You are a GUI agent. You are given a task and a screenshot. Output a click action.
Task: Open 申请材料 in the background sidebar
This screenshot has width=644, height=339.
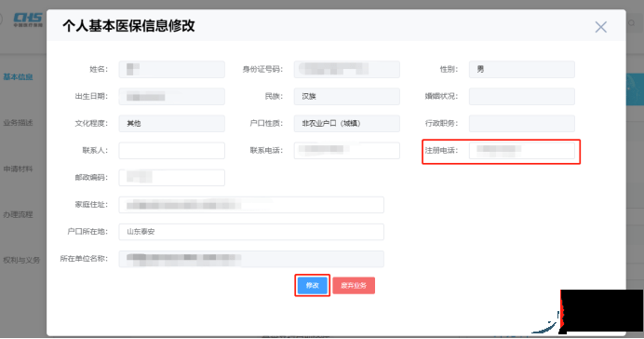click(x=18, y=169)
